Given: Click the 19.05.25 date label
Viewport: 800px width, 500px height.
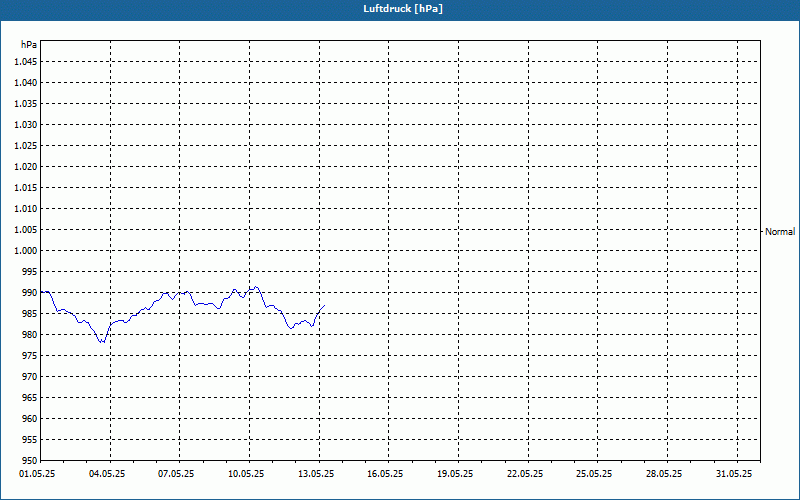Looking at the screenshot, I should tap(455, 474).
